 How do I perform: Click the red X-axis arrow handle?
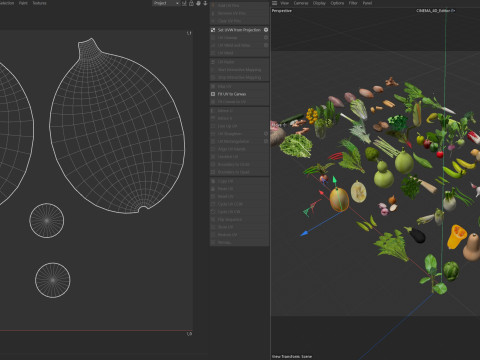point(321,192)
